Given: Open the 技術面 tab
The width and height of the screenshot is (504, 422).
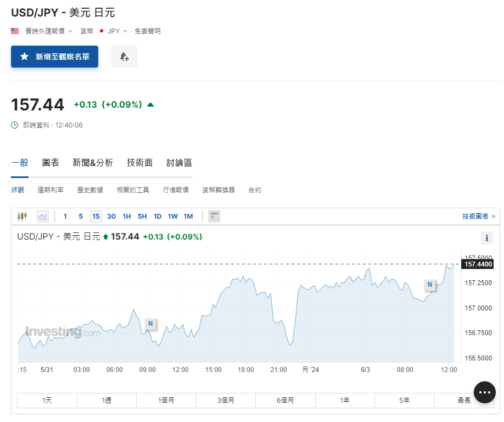Looking at the screenshot, I should tap(139, 163).
